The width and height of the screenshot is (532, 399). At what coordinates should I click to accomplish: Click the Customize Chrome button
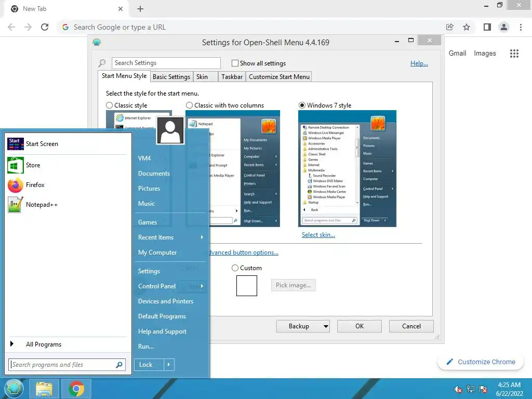point(481,362)
